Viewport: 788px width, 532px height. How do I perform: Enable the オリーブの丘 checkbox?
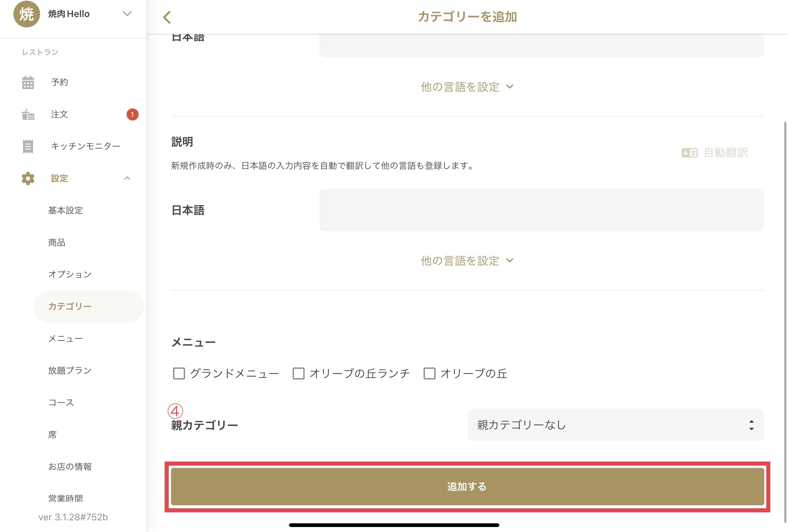pyautogui.click(x=429, y=373)
